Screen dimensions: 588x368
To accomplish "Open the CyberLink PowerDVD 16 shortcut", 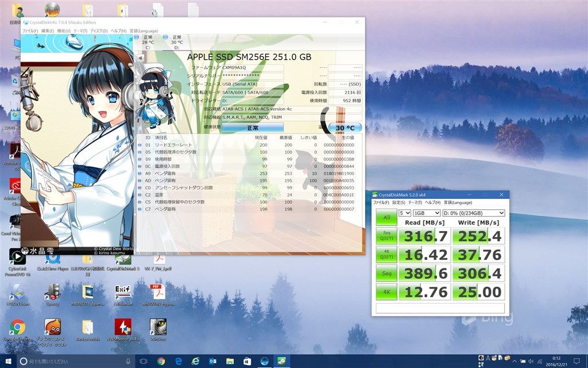I will (17, 262).
